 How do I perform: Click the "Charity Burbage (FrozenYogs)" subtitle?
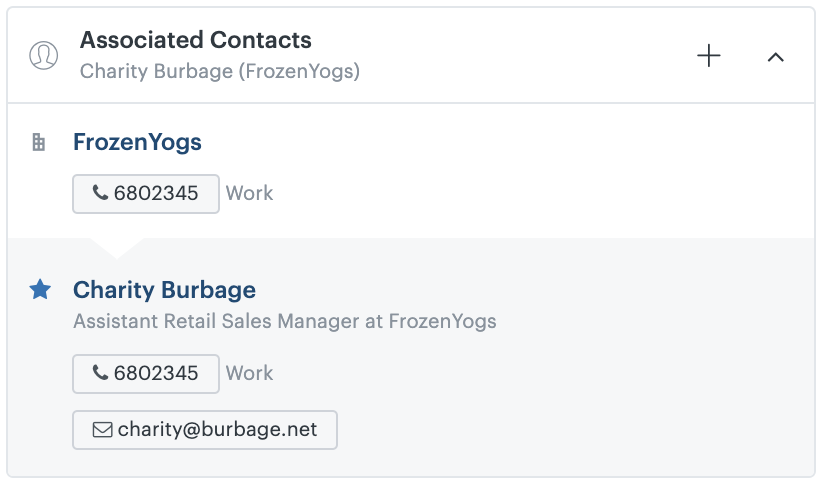220,71
